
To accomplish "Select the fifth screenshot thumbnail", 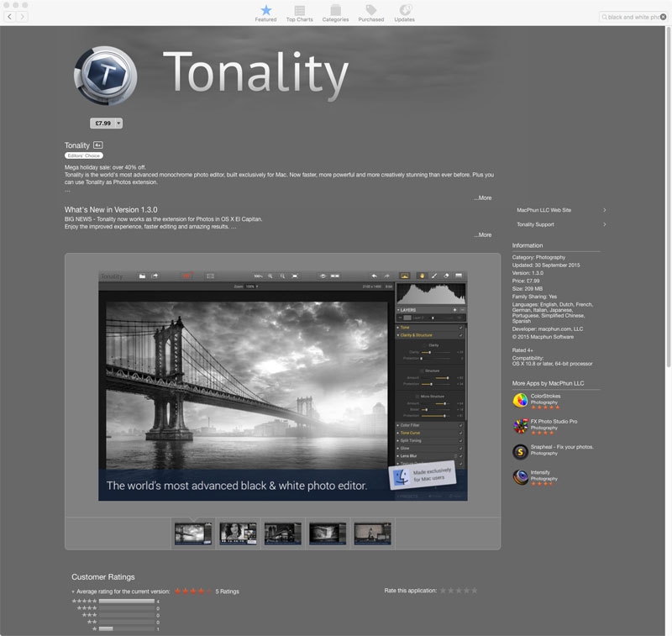I will 372,534.
